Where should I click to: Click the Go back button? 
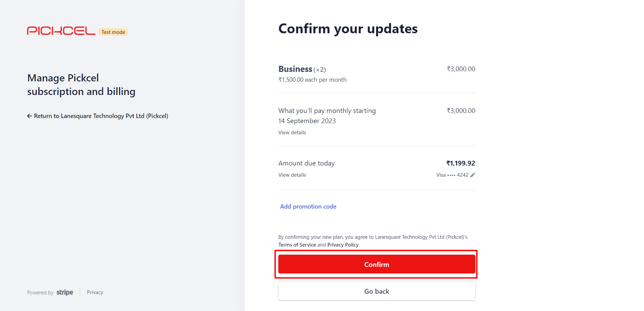pyautogui.click(x=376, y=291)
